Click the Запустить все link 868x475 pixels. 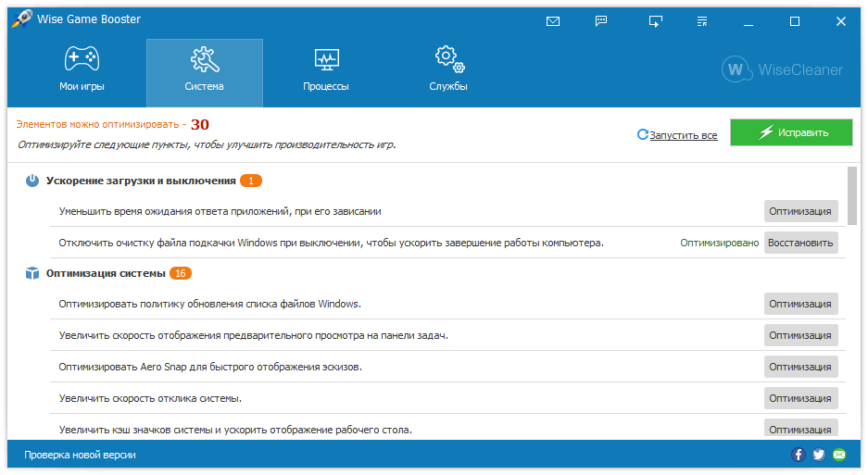(683, 135)
